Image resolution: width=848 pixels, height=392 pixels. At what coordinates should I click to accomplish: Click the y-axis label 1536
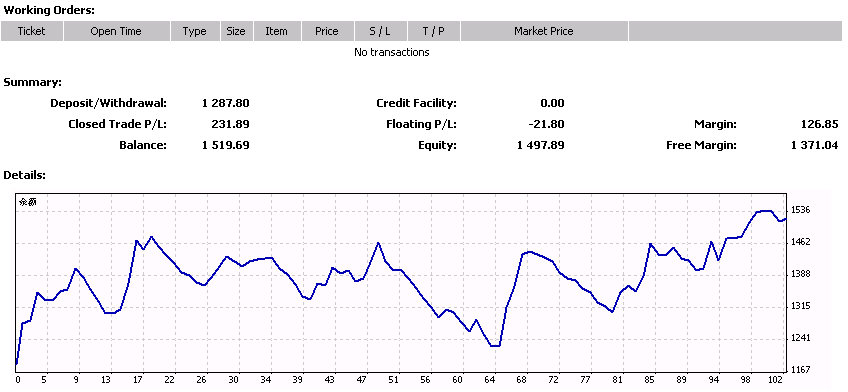click(800, 210)
